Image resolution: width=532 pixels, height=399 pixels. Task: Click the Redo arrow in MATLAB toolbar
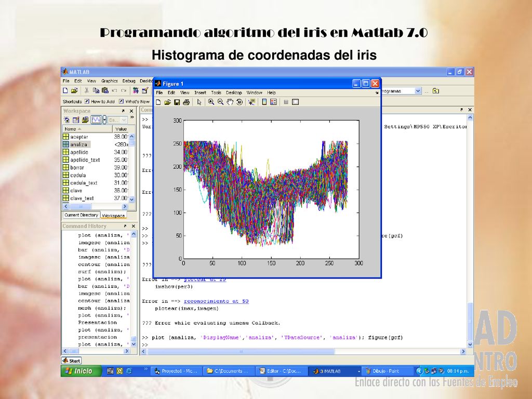[124, 90]
